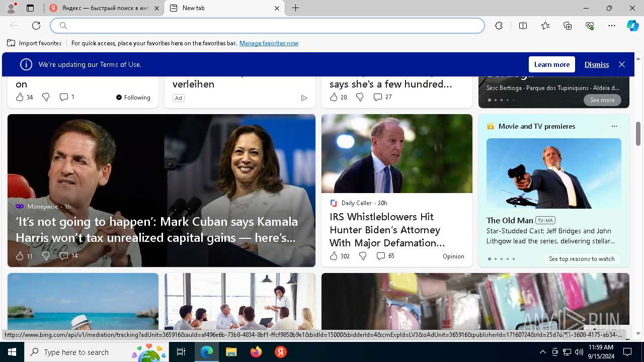Image resolution: width=644 pixels, height=362 pixels.
Task: Open the Hunter Biden attorney photo
Action: pyautogui.click(x=397, y=153)
